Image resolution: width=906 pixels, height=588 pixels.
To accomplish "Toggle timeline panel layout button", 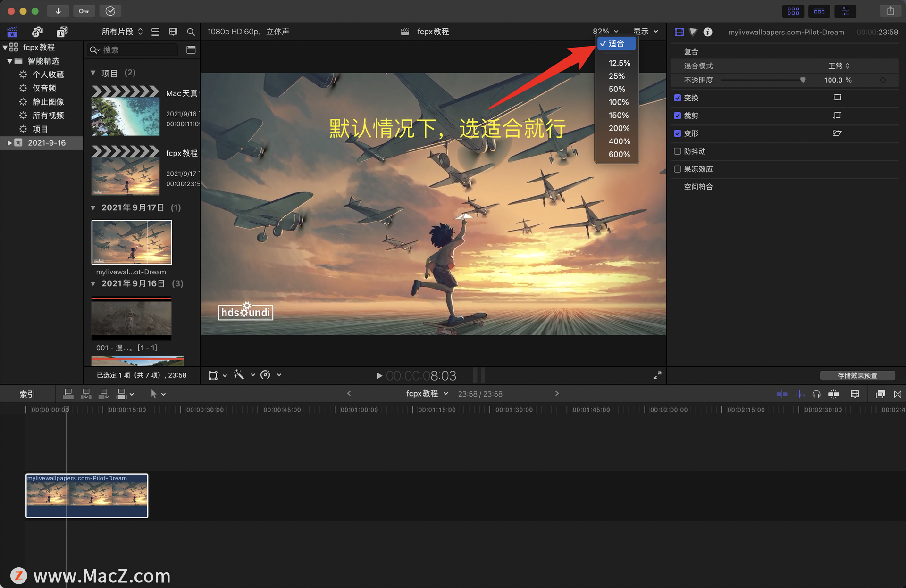I will click(x=819, y=11).
